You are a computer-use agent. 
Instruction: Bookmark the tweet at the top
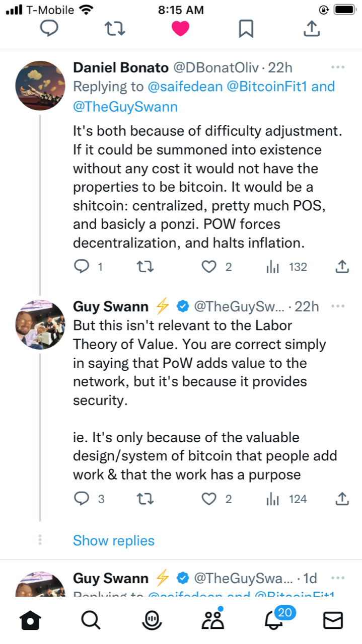246,29
